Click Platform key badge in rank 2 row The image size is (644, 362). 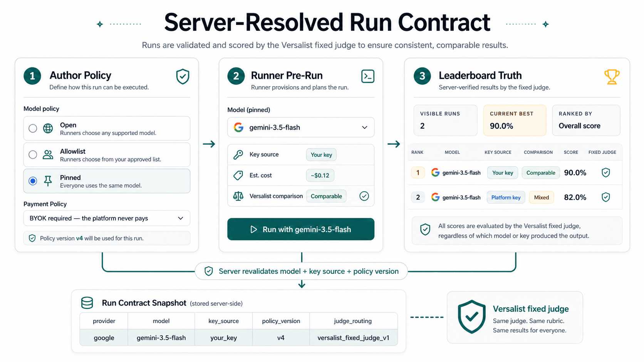click(x=506, y=197)
